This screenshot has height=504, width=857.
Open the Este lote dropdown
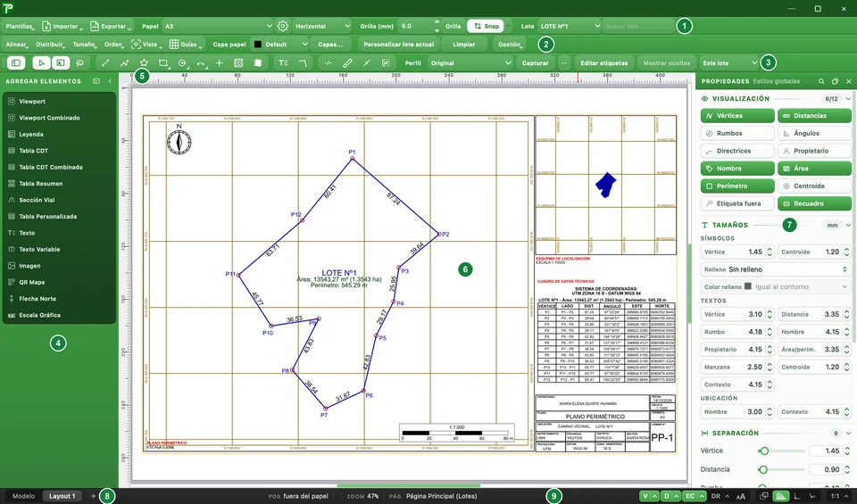729,63
